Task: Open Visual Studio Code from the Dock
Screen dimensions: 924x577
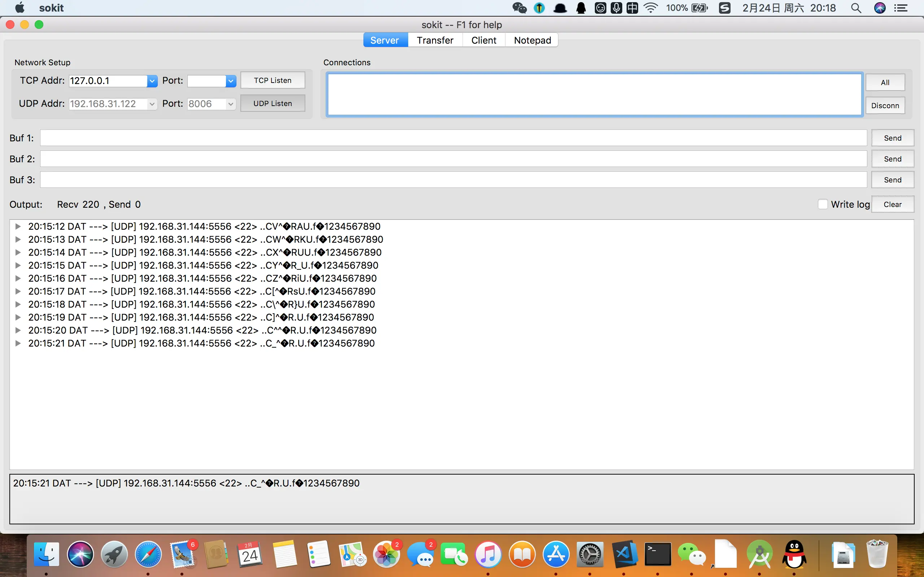Action: click(x=624, y=554)
